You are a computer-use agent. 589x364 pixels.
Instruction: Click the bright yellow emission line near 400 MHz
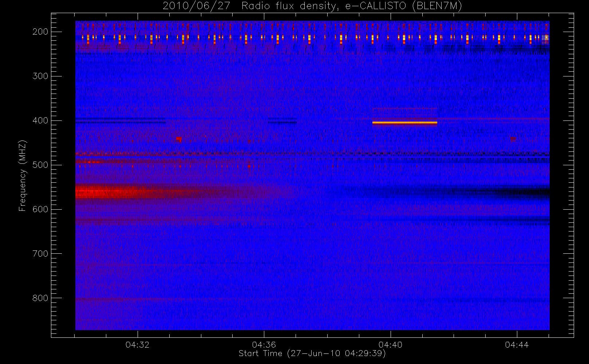point(405,123)
